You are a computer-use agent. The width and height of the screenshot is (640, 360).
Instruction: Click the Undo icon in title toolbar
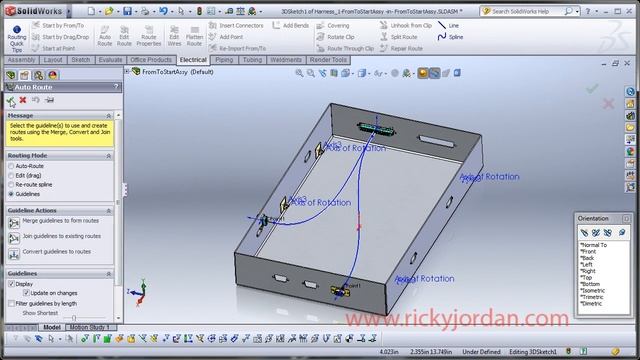click(x=163, y=11)
